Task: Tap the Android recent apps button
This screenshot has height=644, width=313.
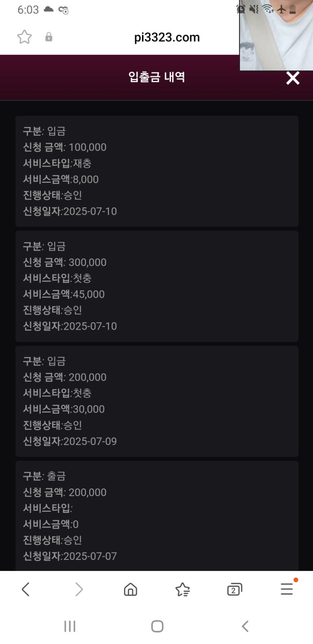Action: click(x=69, y=626)
